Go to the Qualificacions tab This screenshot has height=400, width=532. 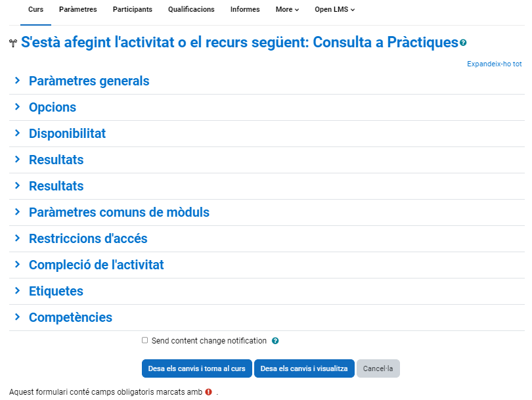point(191,10)
